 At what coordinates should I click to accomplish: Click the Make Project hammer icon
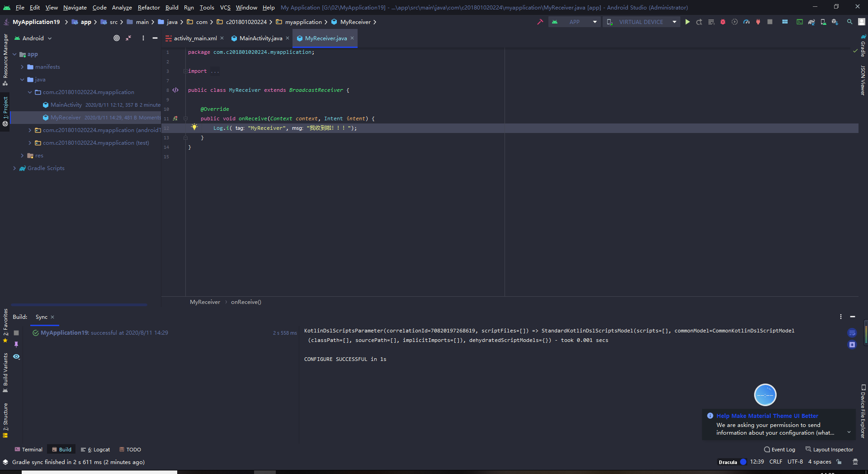pyautogui.click(x=540, y=22)
